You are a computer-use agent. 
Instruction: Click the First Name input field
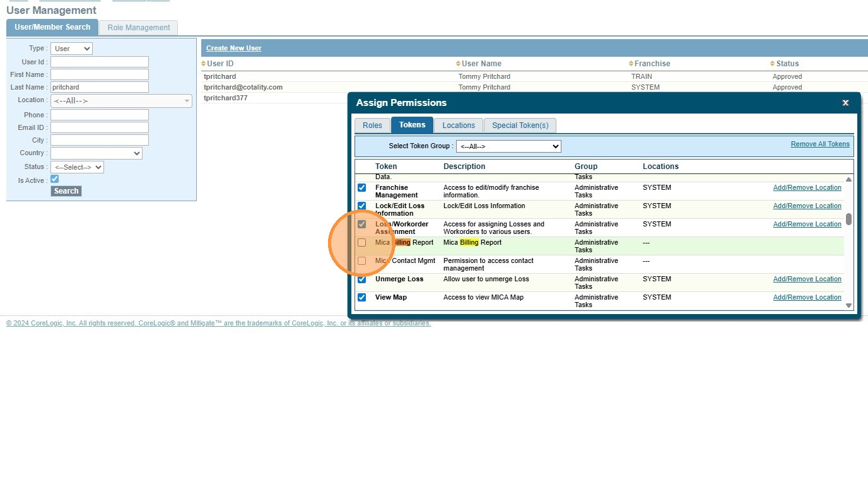point(100,74)
